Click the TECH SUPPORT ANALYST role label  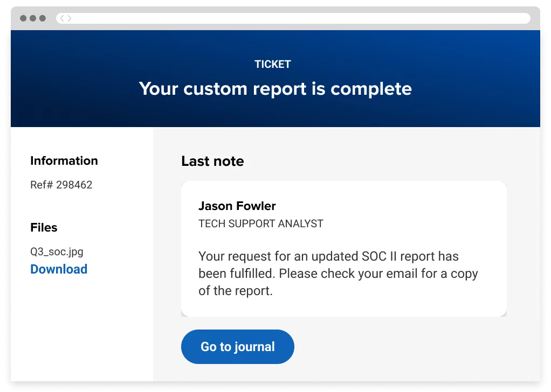[x=260, y=223]
